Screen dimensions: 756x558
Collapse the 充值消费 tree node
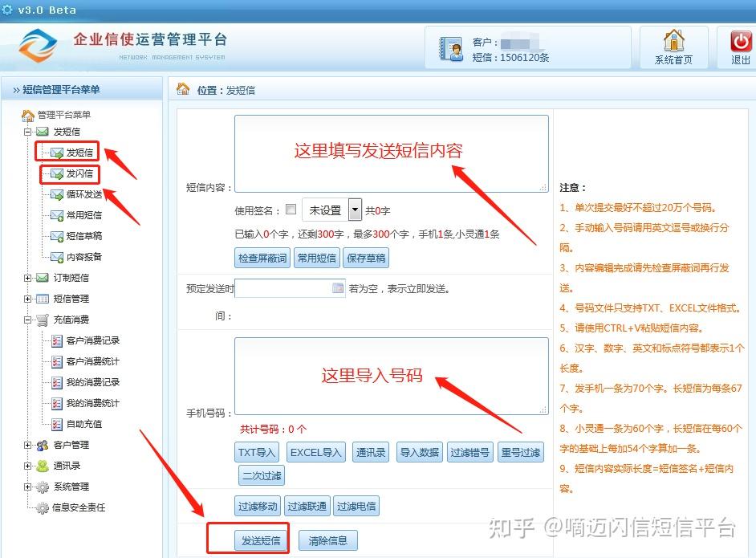pos(27,320)
